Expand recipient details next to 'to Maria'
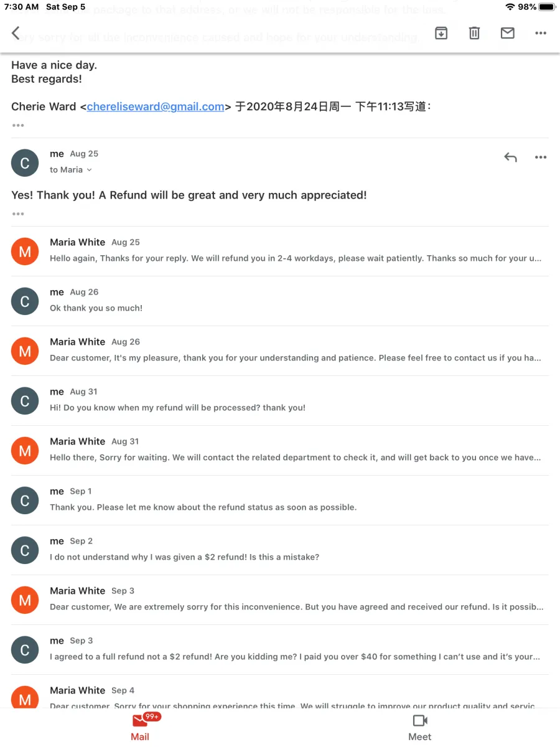This screenshot has height=747, width=560. coord(89,170)
